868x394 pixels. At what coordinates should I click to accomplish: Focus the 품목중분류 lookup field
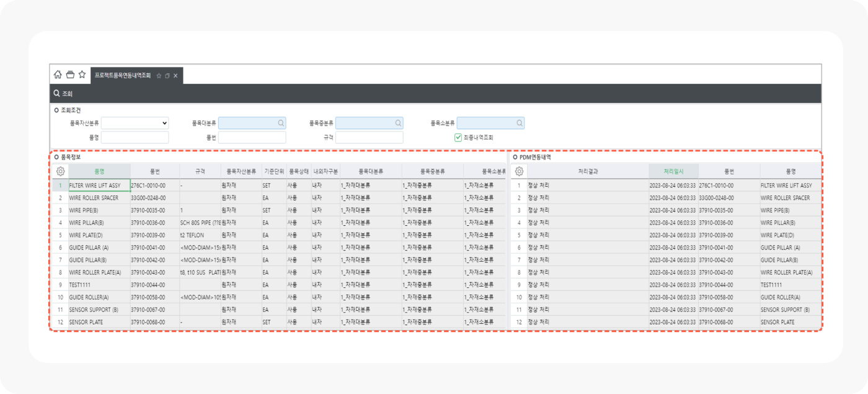(369, 123)
